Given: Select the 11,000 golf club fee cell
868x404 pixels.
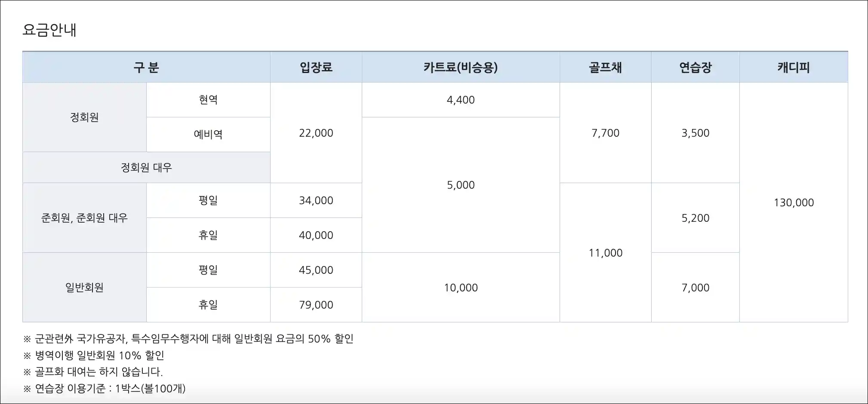Looking at the screenshot, I should (605, 253).
